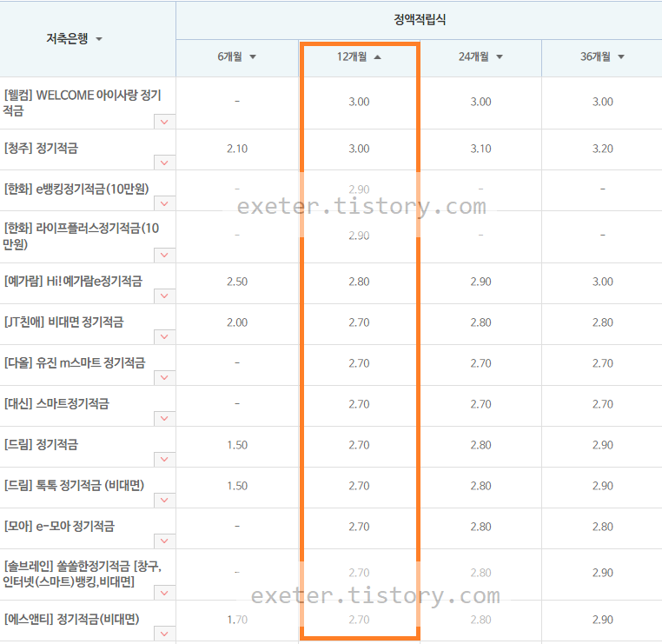The width and height of the screenshot is (662, 644).
Task: Toggle sort arrow on 12개월 column
Action: [377, 57]
